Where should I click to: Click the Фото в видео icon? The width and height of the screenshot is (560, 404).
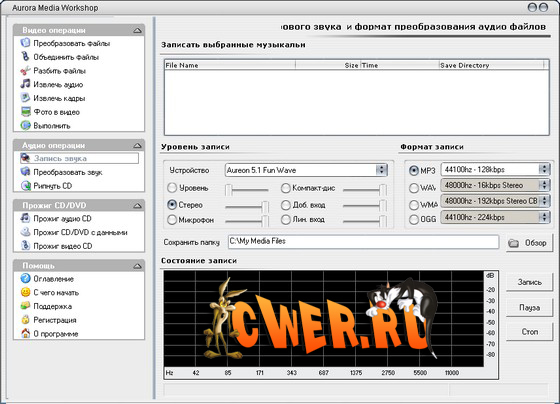tap(25, 112)
